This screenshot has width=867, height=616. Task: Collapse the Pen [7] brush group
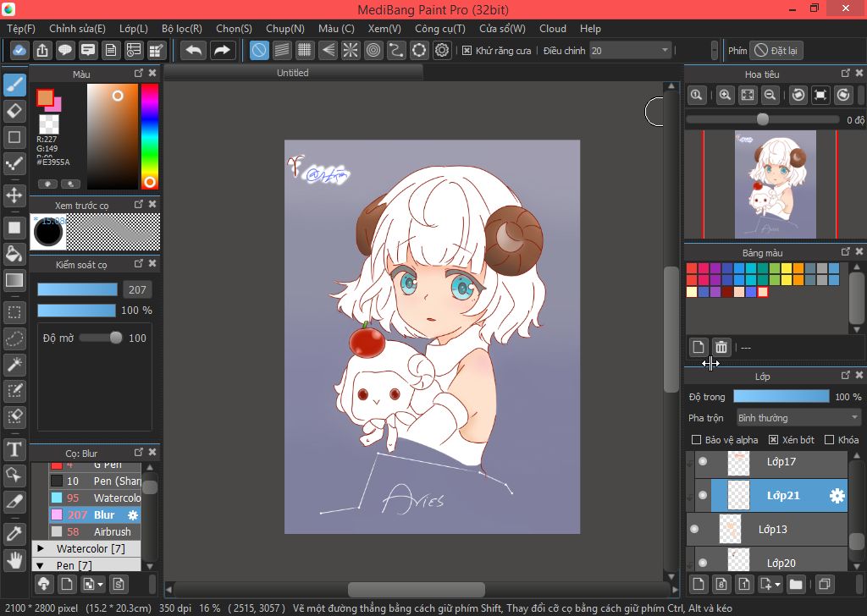pyautogui.click(x=41, y=565)
